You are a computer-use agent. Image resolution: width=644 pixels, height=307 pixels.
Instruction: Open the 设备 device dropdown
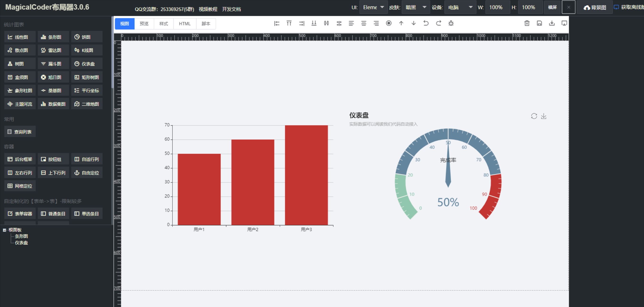tap(460, 7)
